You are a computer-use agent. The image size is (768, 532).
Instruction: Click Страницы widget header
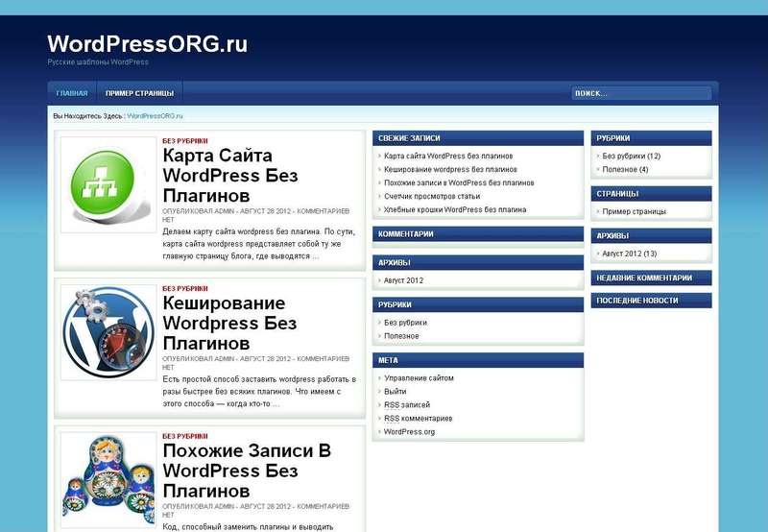[x=652, y=194]
